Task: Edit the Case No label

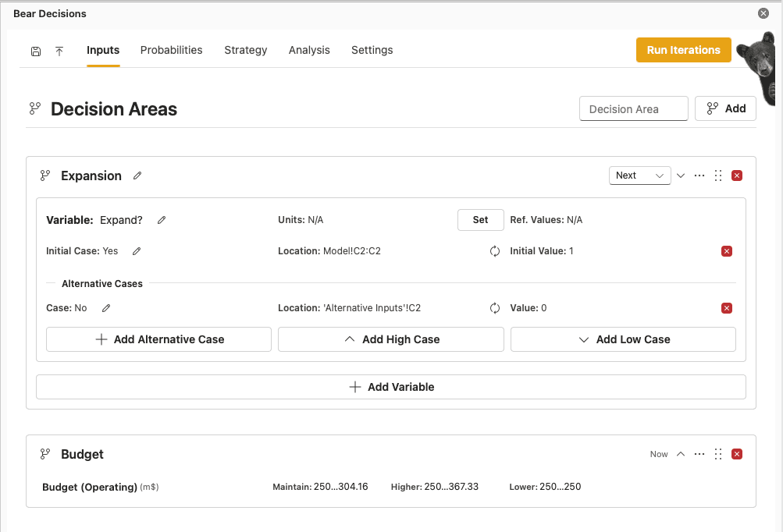Action: point(106,308)
